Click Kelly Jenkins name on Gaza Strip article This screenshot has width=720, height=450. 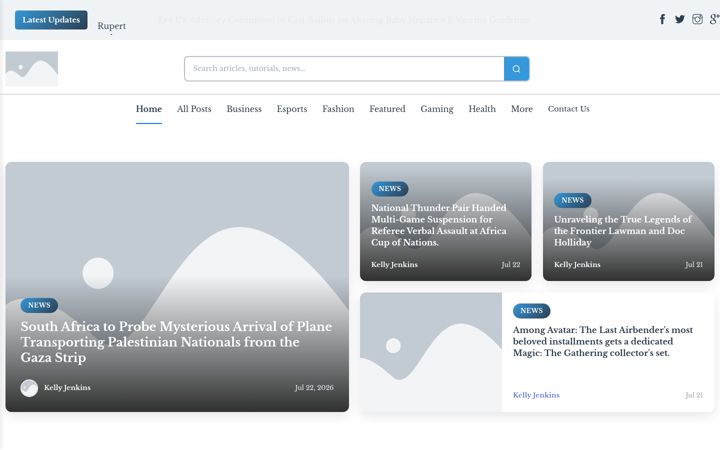point(67,388)
